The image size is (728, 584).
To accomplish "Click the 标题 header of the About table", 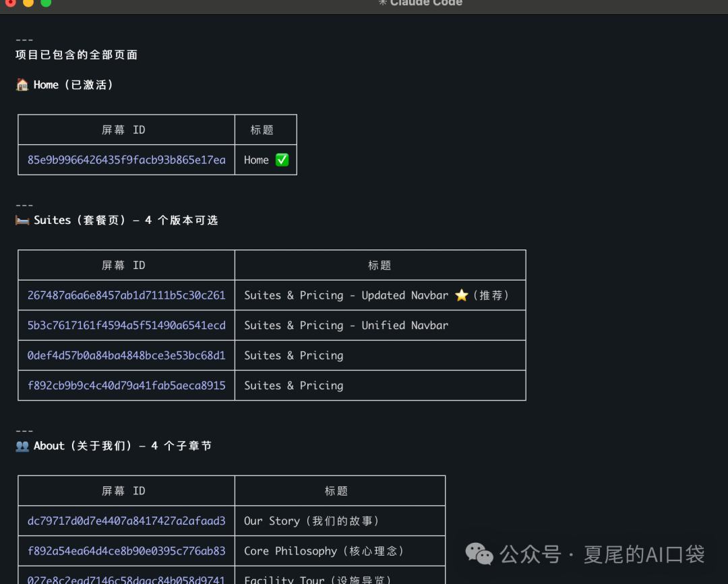I will (x=336, y=490).
